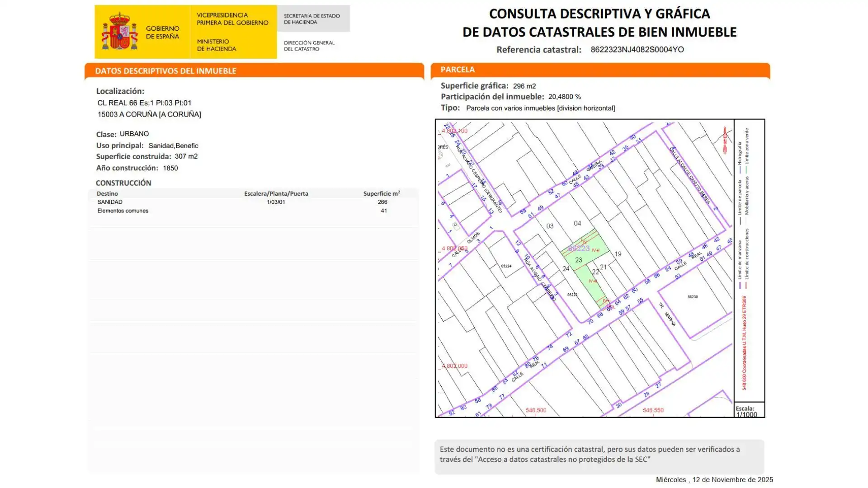Click the Uso principal value 'Sanidad,Benefic'
The height and width of the screenshot is (488, 868).
point(173,145)
